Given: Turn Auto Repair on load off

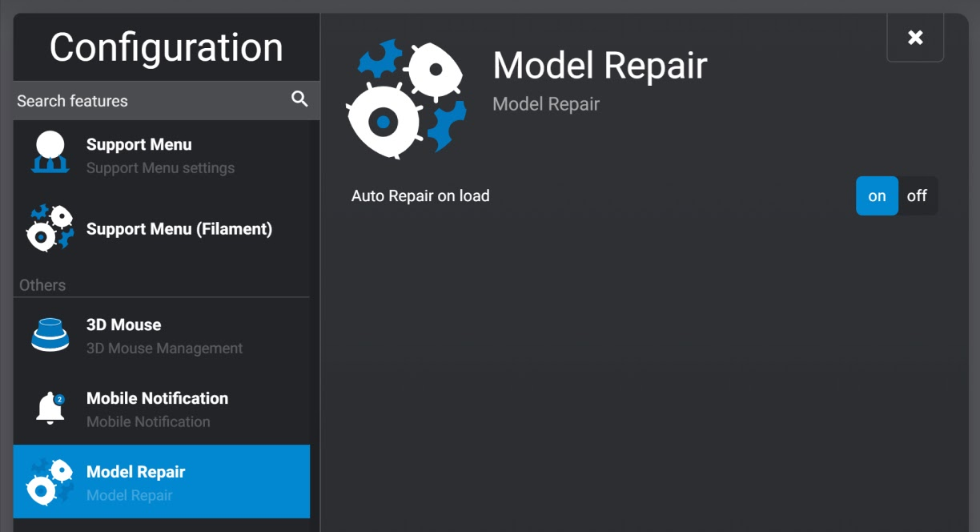Looking at the screenshot, I should (x=916, y=195).
